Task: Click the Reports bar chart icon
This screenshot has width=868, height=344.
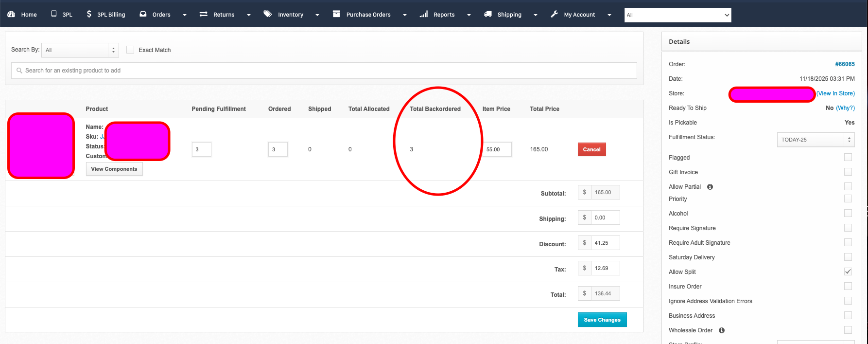Action: point(424,14)
